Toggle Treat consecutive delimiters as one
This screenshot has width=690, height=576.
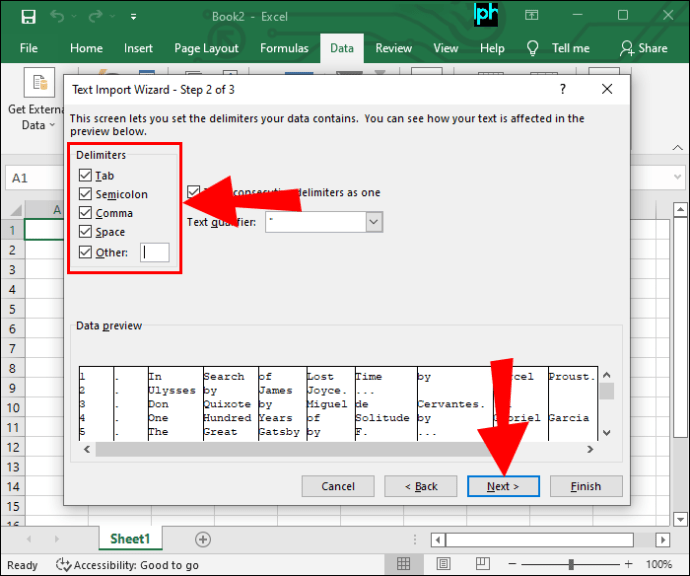pyautogui.click(x=193, y=191)
